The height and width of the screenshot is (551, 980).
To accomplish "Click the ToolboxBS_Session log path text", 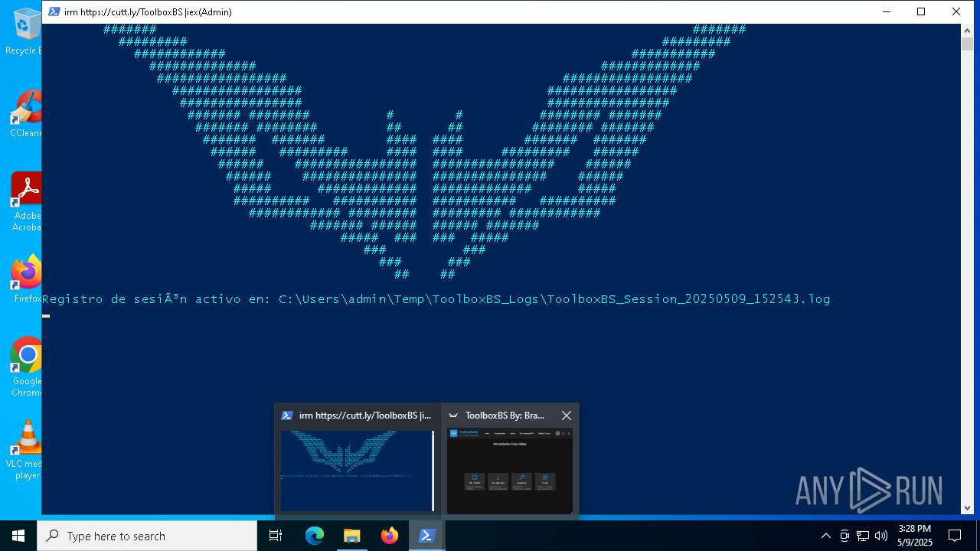I will (554, 299).
